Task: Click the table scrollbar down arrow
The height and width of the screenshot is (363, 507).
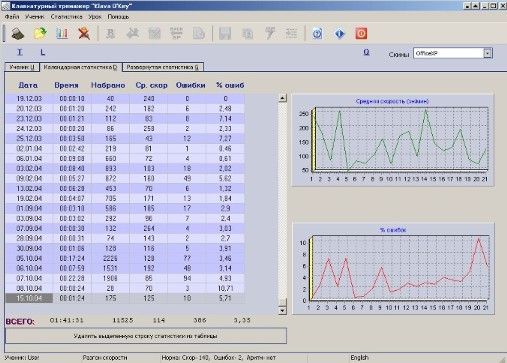Action: tap(282, 311)
